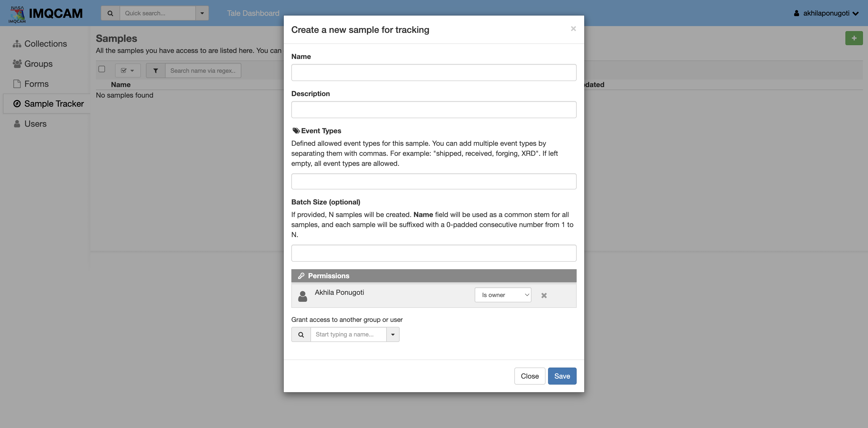Tick the select-all samples checkbox
The height and width of the screenshot is (428, 868).
click(x=102, y=69)
